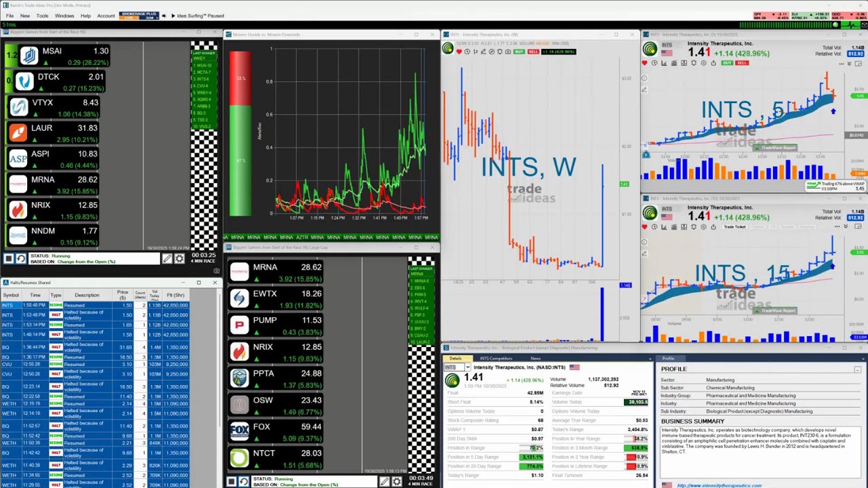Click SELL on the INTS 5-minute chart
868x488 pixels.
coord(743,63)
